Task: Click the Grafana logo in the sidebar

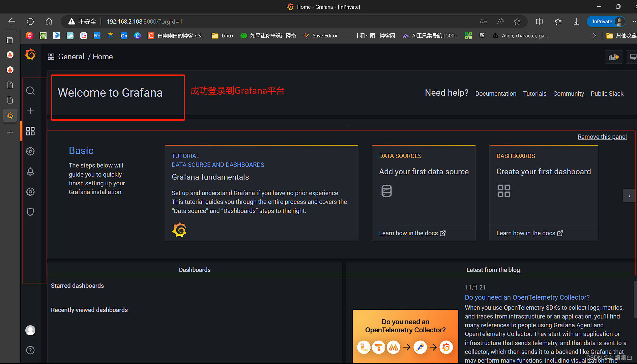Action: pos(30,54)
